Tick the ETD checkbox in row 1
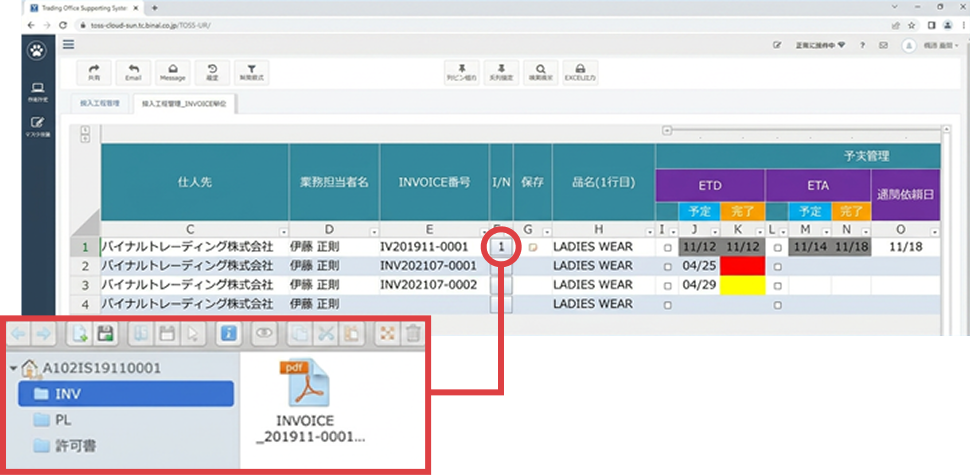Image resolution: width=970 pixels, height=475 pixels. pos(667,247)
